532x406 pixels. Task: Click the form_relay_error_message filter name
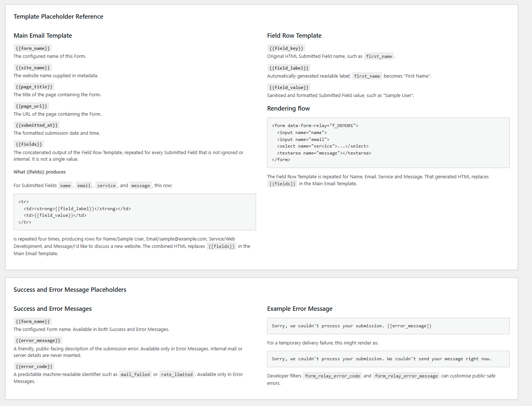[x=406, y=376]
